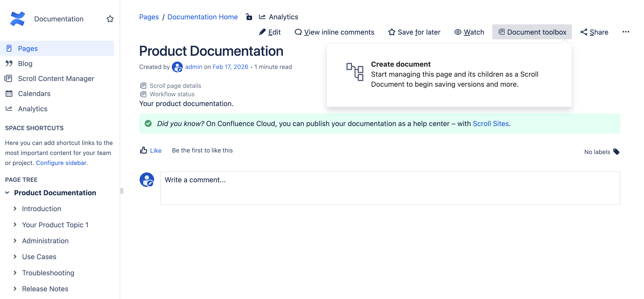Click Edit to modify the page
The image size is (644, 299).
point(270,32)
